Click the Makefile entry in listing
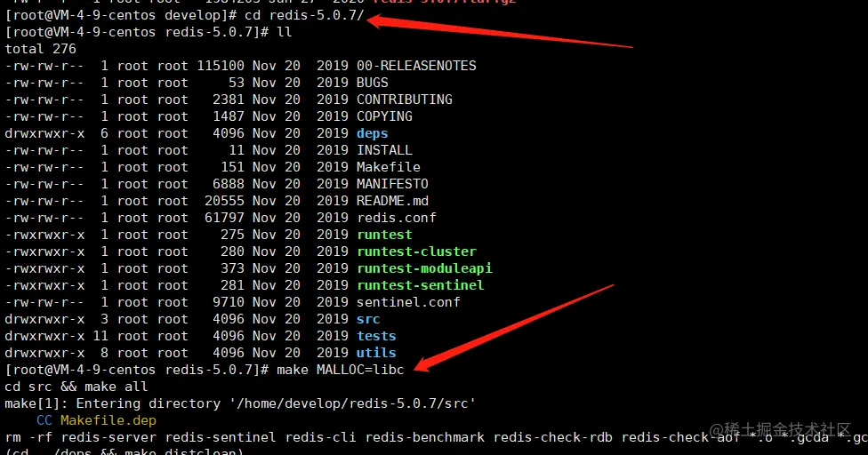868x455 pixels. pyautogui.click(x=389, y=167)
